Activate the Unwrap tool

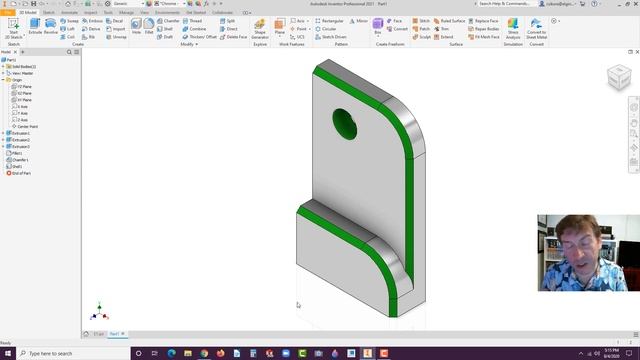pyautogui.click(x=116, y=37)
